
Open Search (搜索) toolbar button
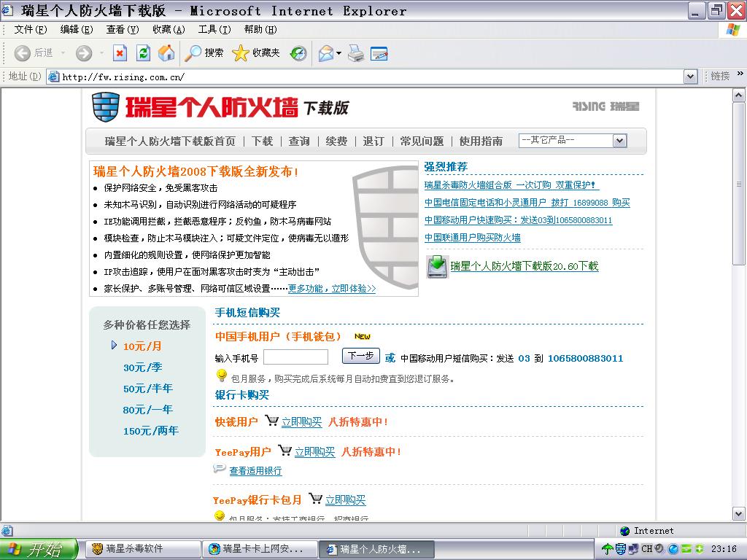point(204,52)
